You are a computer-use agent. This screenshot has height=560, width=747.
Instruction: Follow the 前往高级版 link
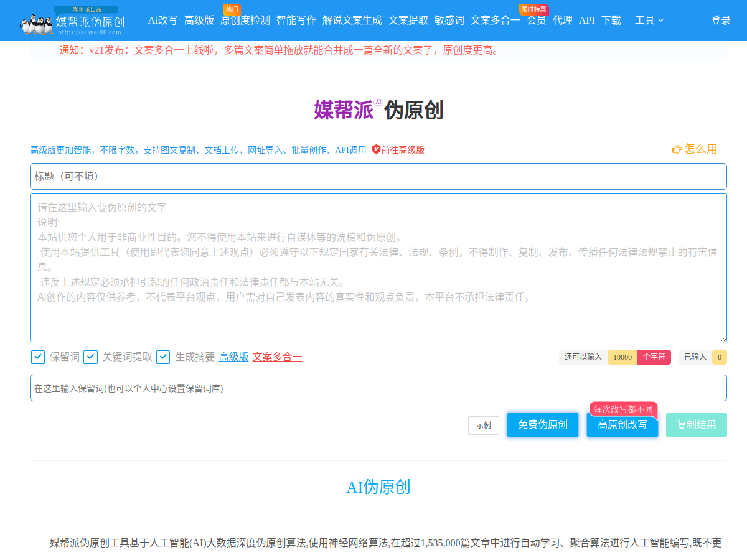(x=403, y=150)
